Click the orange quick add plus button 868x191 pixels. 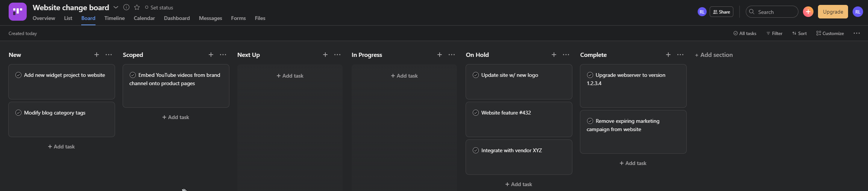tap(808, 12)
